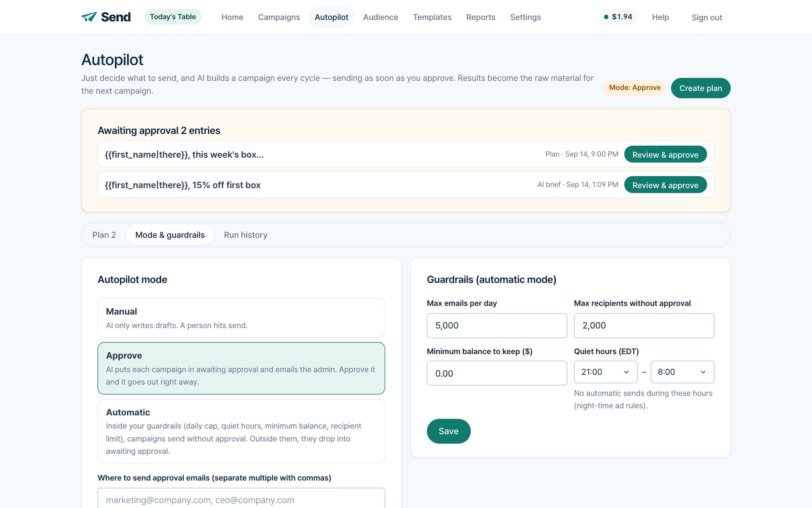
Task: Click Sign out
Action: (x=707, y=17)
